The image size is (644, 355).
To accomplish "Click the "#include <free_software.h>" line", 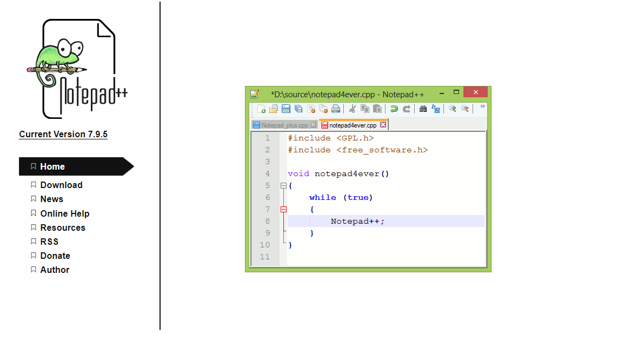I will [358, 150].
